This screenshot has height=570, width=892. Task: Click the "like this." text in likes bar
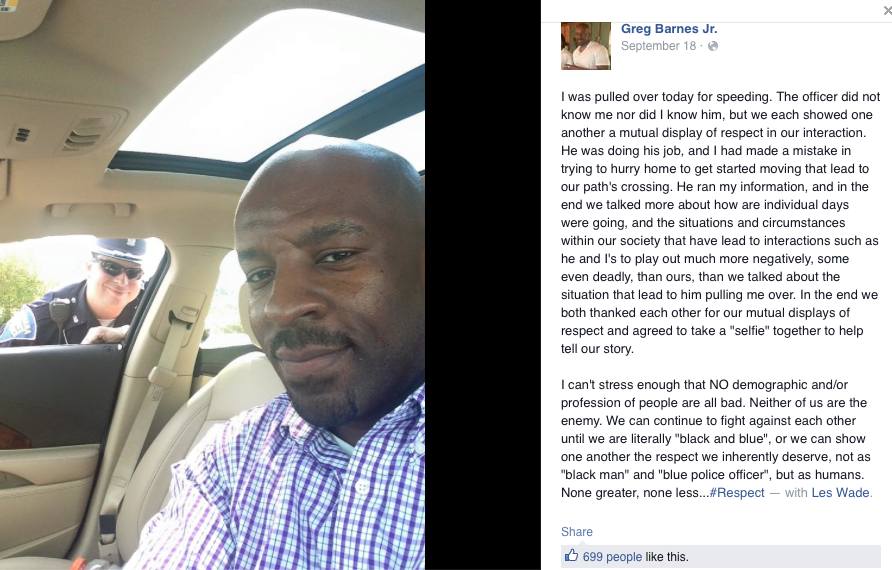pyautogui.click(x=667, y=556)
